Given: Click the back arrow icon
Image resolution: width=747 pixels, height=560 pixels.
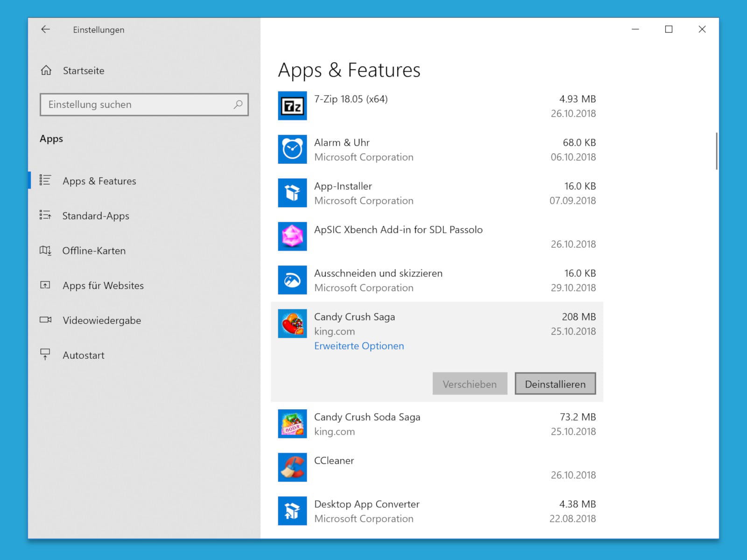Looking at the screenshot, I should point(45,29).
